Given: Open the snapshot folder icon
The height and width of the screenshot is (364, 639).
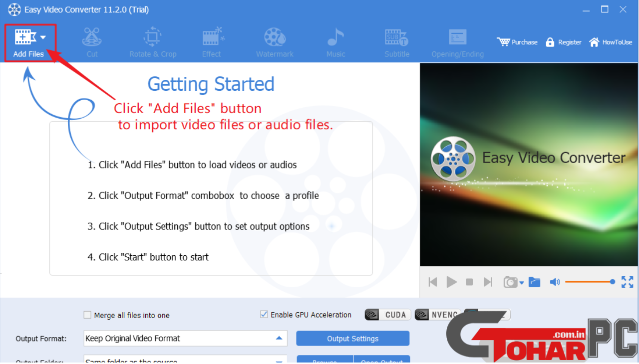Looking at the screenshot, I should (x=535, y=282).
